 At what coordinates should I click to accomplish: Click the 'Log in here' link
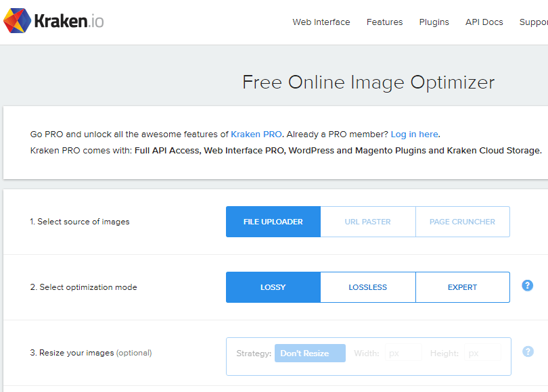tap(414, 134)
